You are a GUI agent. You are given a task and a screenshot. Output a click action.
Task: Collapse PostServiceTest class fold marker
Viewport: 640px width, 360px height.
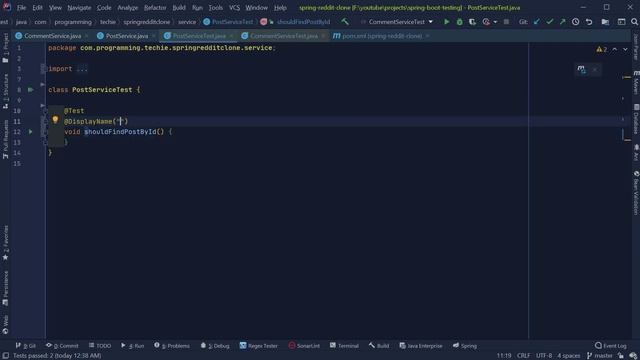42,84
